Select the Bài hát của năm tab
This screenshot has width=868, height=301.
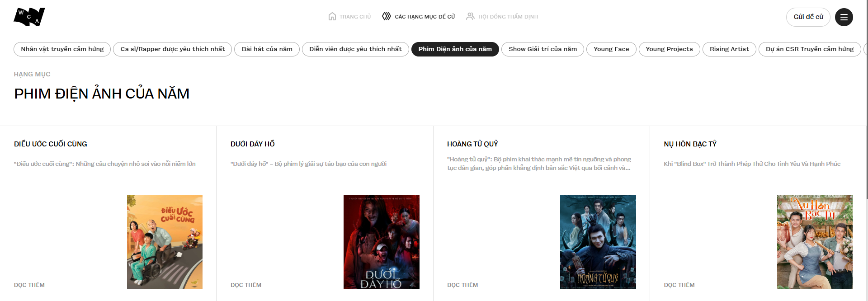[x=267, y=49]
